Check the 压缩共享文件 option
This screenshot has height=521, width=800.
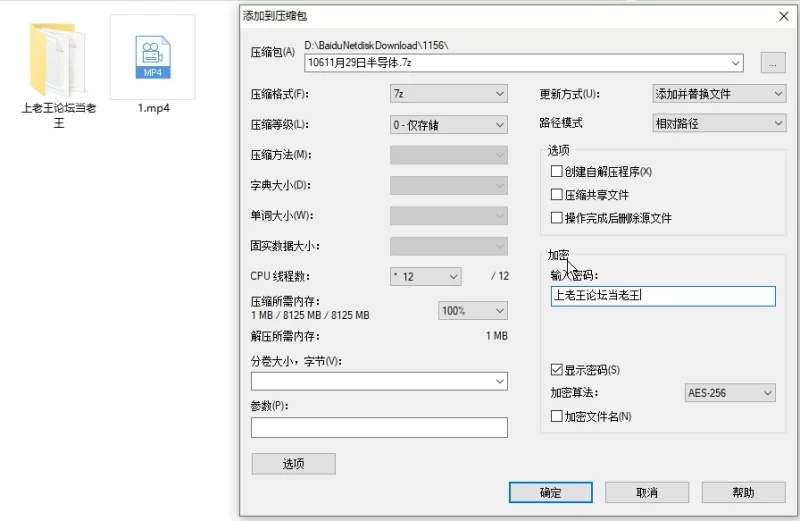(x=556, y=194)
